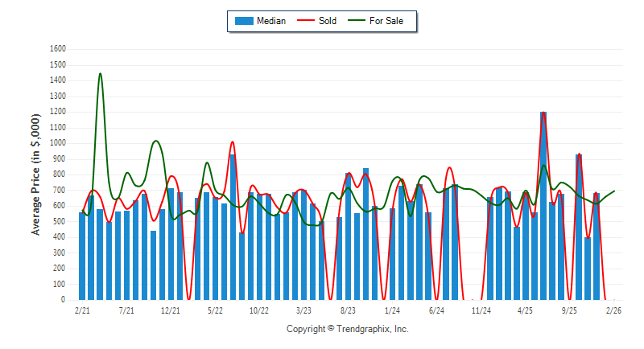Click the green For Sale peak near 1450
Screen dimensions: 644x349
click(x=100, y=74)
